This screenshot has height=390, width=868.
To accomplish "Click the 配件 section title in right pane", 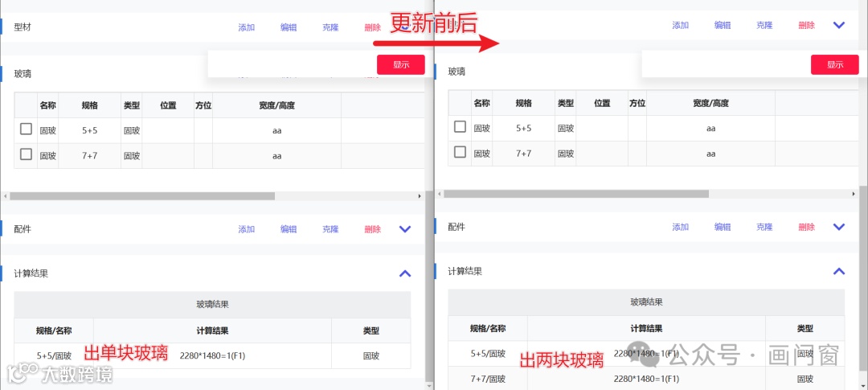I will pyautogui.click(x=457, y=227).
